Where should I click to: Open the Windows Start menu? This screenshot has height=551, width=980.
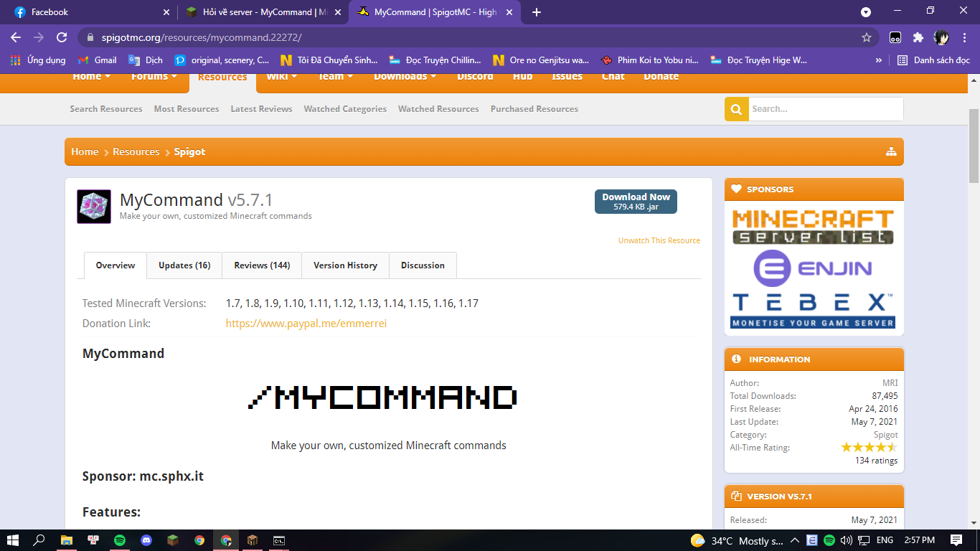[x=13, y=540]
